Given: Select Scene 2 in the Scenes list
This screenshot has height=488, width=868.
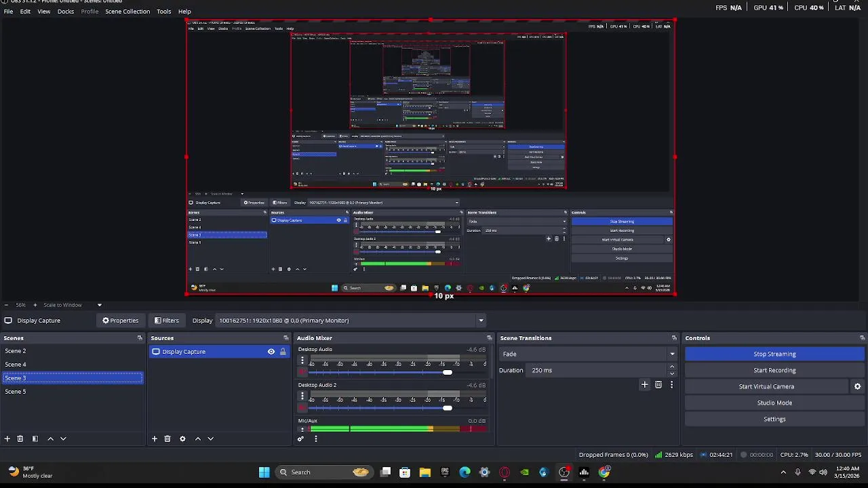Looking at the screenshot, I should pos(72,351).
